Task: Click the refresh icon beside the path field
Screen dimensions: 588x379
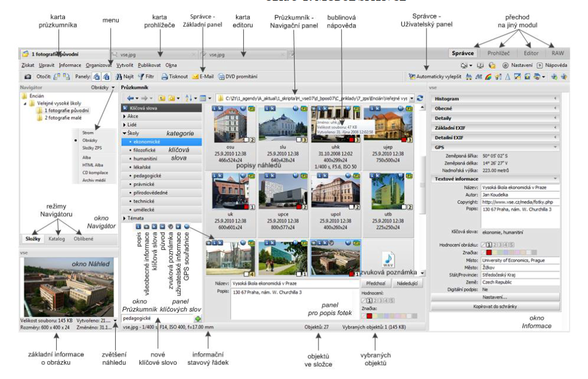Action: (x=420, y=98)
